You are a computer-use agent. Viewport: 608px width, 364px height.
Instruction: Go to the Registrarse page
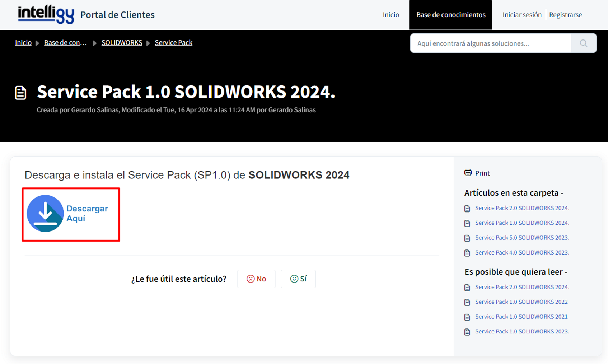[565, 15]
